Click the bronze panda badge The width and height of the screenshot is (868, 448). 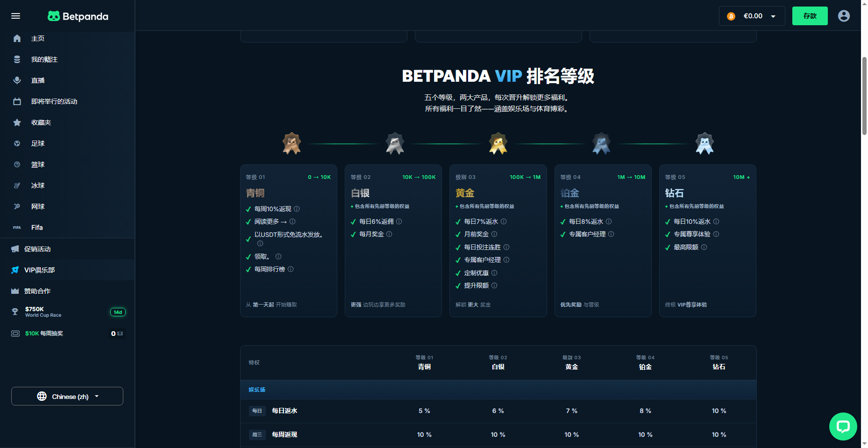(292, 143)
